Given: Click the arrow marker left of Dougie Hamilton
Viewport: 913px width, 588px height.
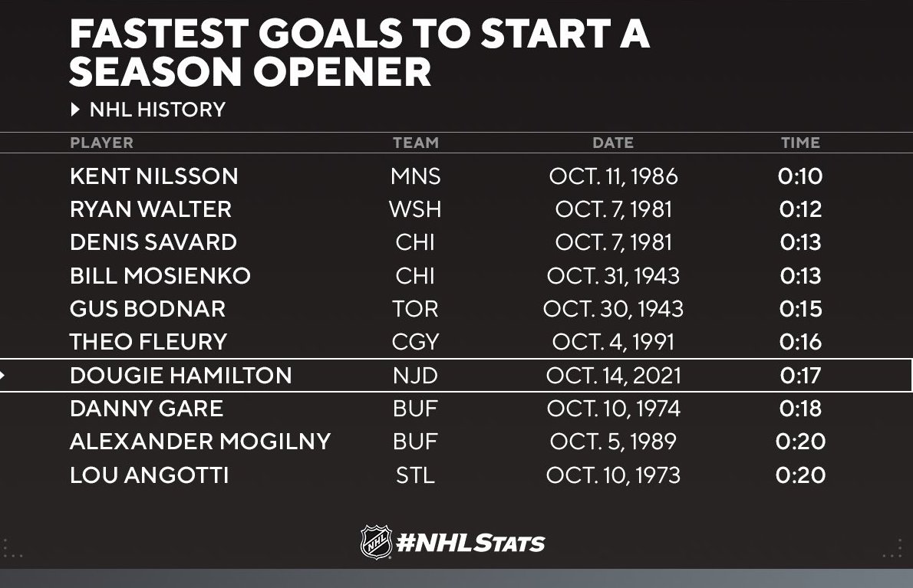Looking at the screenshot, I should point(3,375).
